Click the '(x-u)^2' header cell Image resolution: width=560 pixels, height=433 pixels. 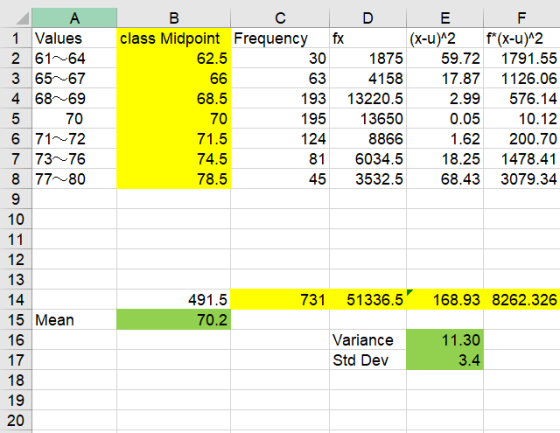pos(445,38)
